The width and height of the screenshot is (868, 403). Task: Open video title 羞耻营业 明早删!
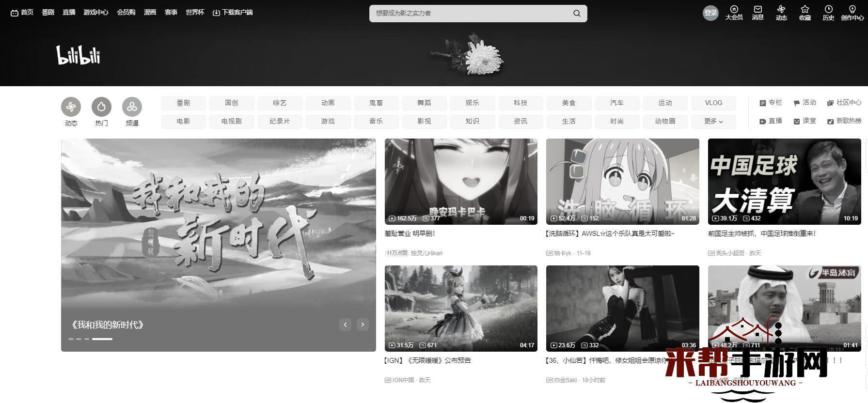[410, 233]
